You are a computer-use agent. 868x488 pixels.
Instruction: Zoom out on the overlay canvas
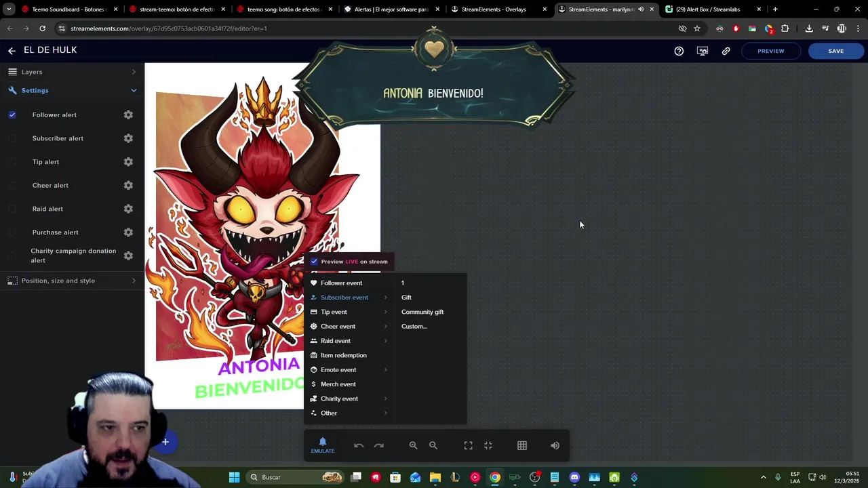tap(433, 445)
